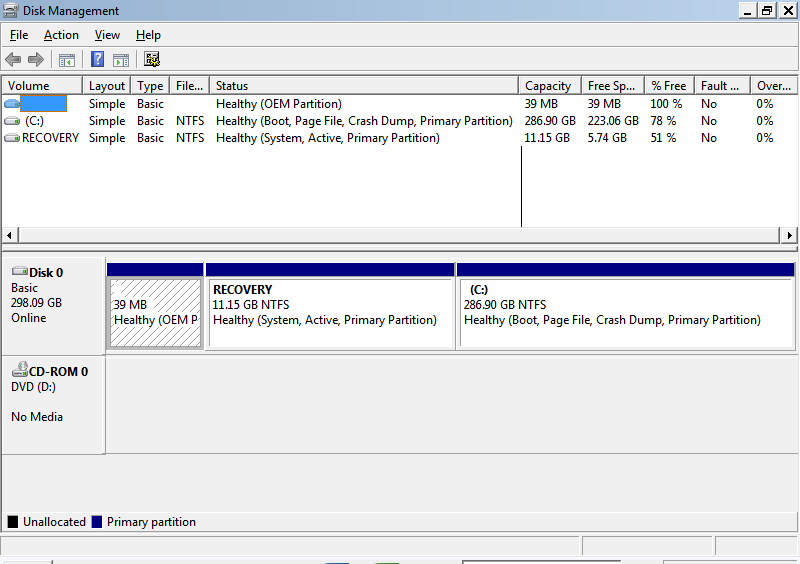
Task: Click the 'DVD (D:)' label
Action: click(33, 387)
